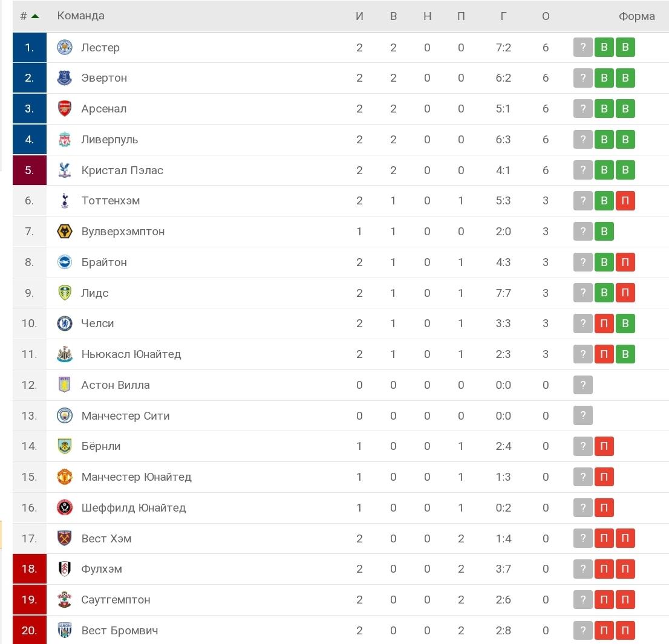Click the Вулверхэмптон club crest icon

(x=65, y=231)
